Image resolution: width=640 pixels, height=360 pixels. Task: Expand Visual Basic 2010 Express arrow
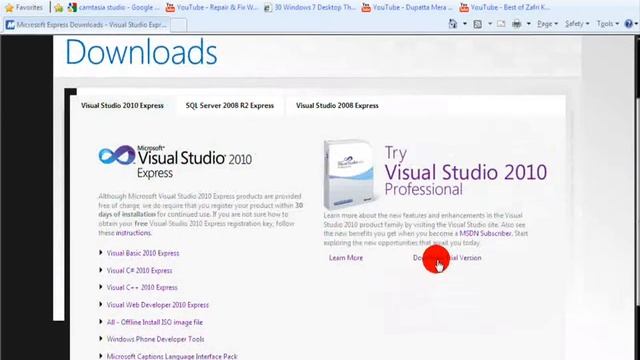(x=100, y=253)
